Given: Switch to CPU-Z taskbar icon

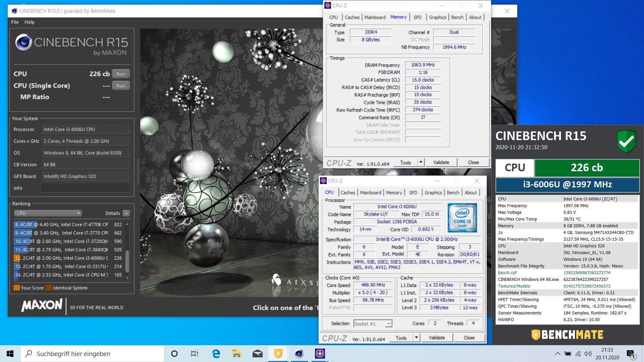Looking at the screenshot, I should click(x=320, y=354).
